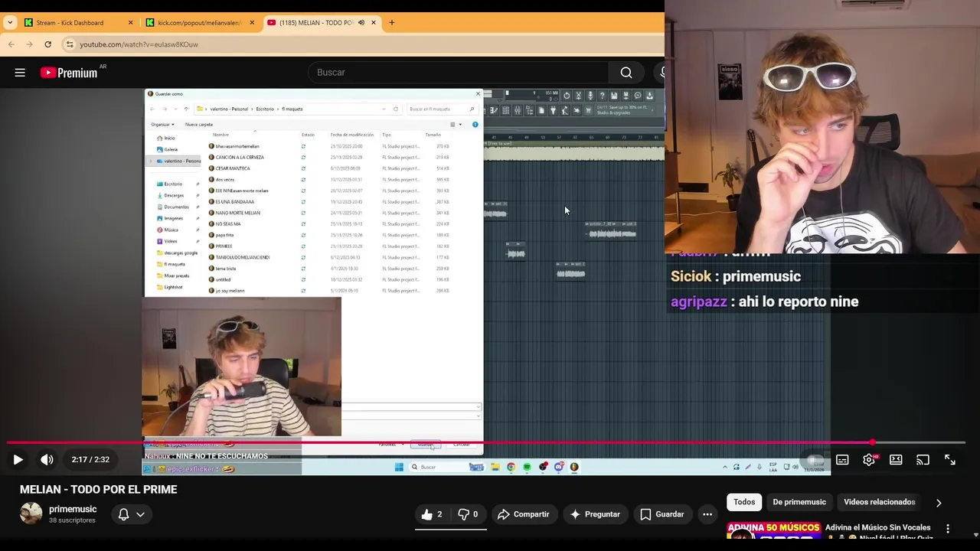
Task: Open more actions three-dot button below video
Action: [x=707, y=514]
